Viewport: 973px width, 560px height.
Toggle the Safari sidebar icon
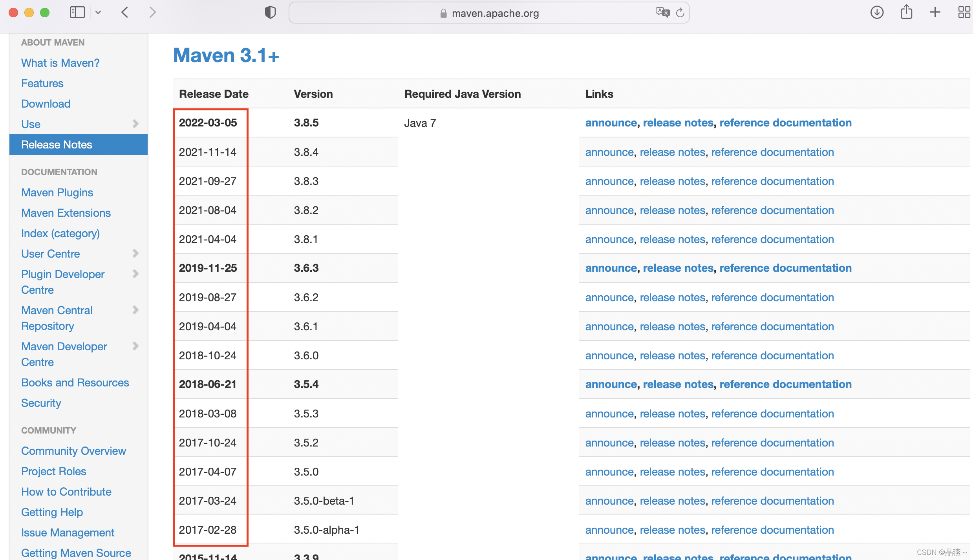point(77,13)
